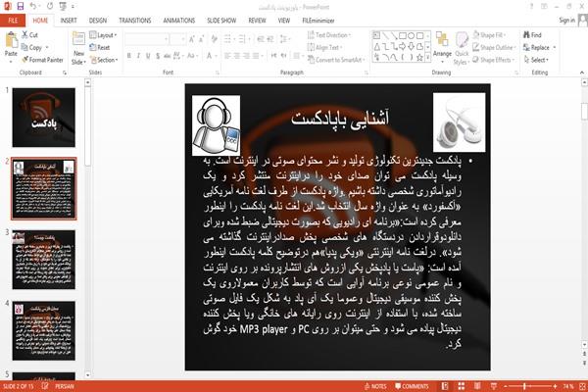Click the Copy icon
Viewport: 588px width, 392px height.
[31, 47]
